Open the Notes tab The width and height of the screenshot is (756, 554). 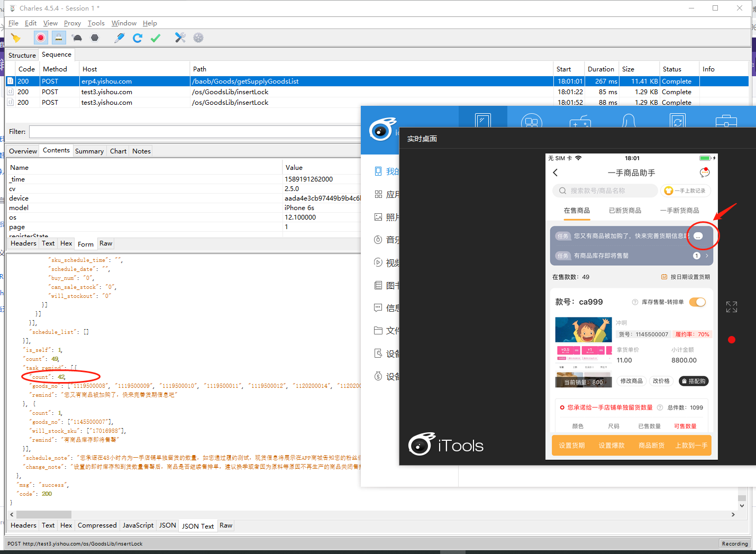click(141, 151)
